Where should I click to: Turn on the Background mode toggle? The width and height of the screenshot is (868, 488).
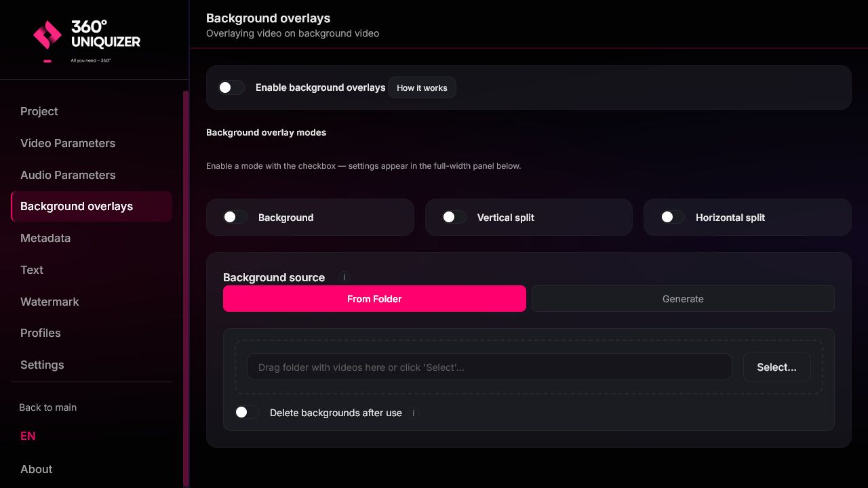click(x=235, y=217)
